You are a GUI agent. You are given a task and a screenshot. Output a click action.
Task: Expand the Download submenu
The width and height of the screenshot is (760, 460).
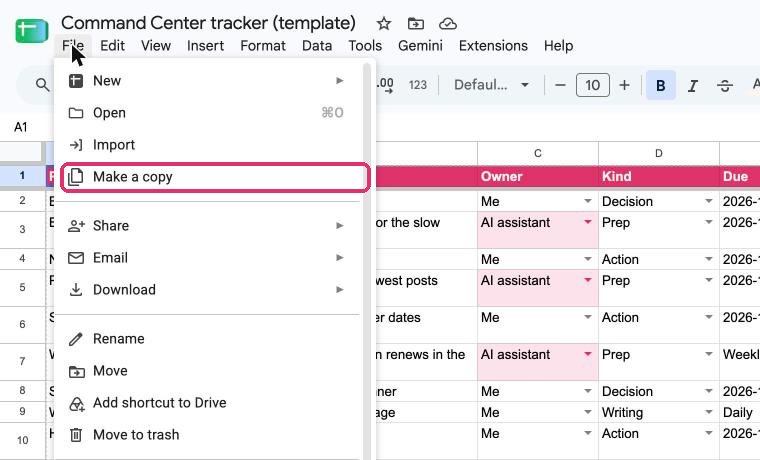tap(207, 289)
